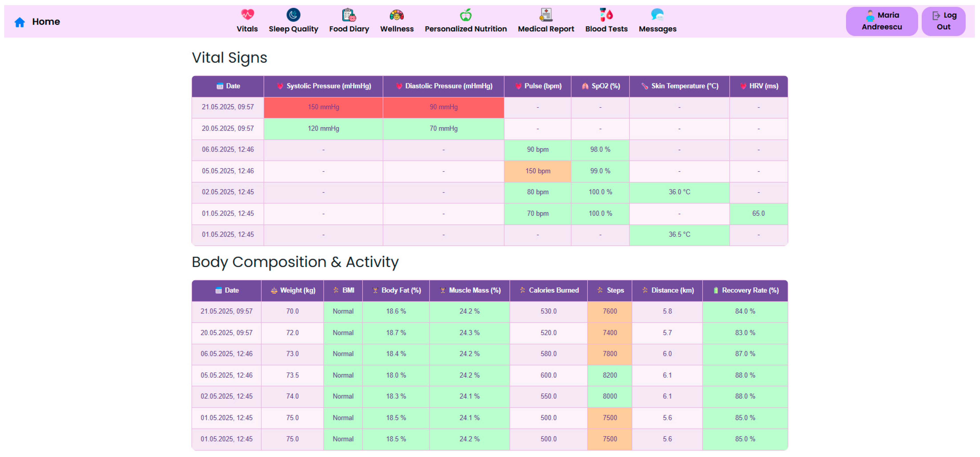The image size is (980, 457).
Task: Click the Personalized Nutrition apple icon
Action: (465, 15)
